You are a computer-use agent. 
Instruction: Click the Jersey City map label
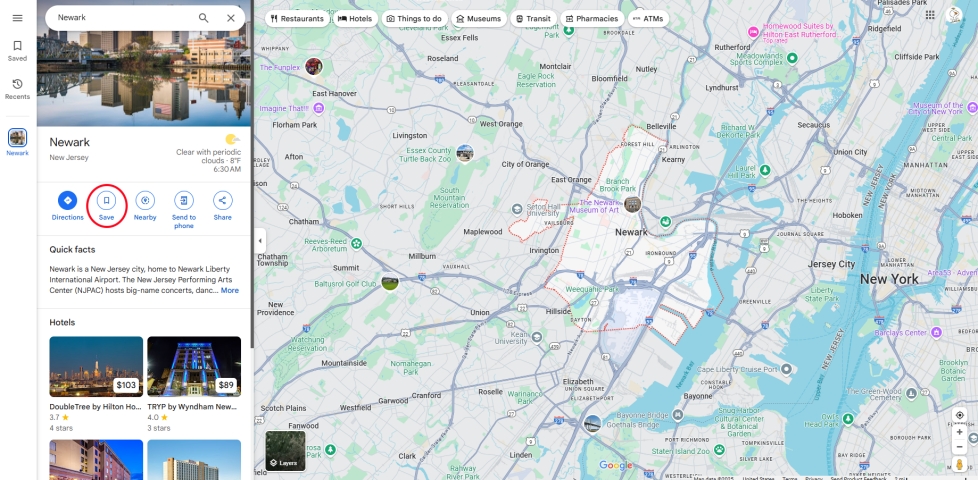pyautogui.click(x=831, y=264)
